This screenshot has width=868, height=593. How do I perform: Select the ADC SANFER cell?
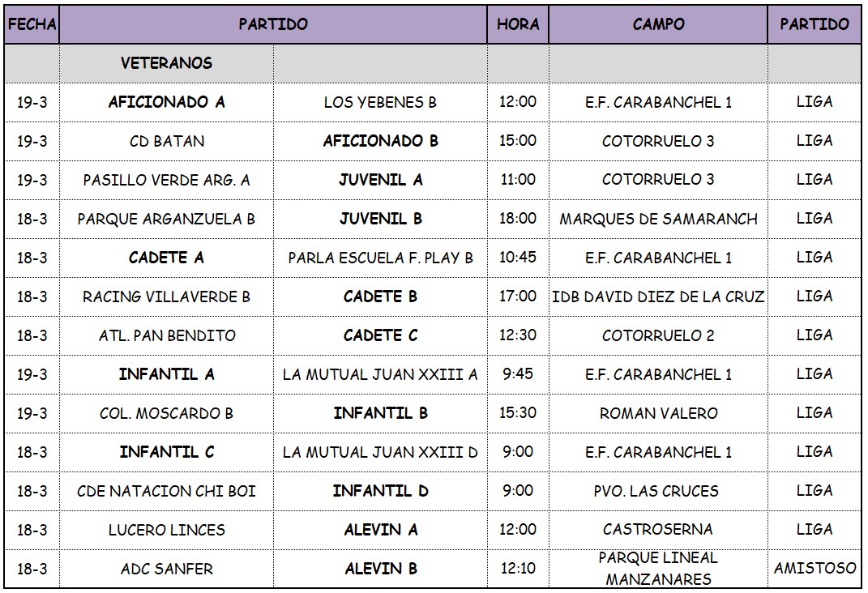(x=167, y=569)
